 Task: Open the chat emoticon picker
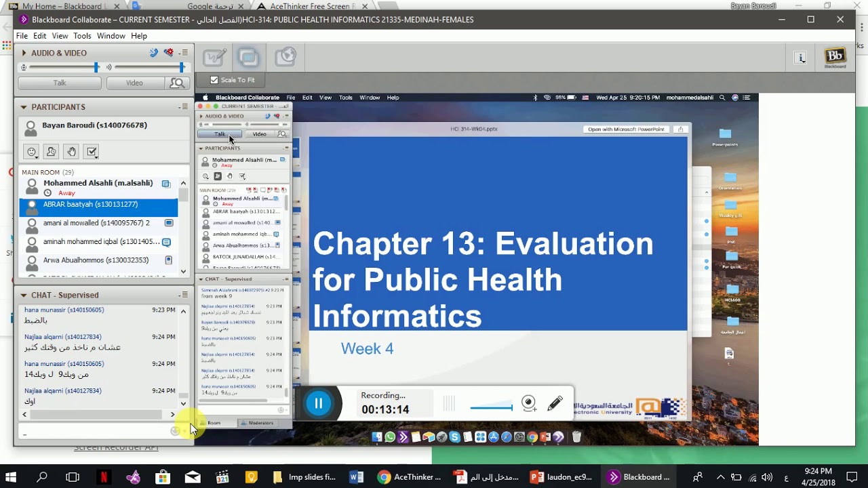175,432
